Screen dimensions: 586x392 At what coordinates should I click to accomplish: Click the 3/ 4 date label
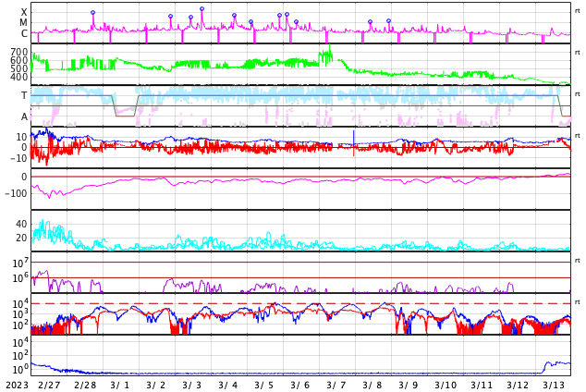pyautogui.click(x=228, y=386)
